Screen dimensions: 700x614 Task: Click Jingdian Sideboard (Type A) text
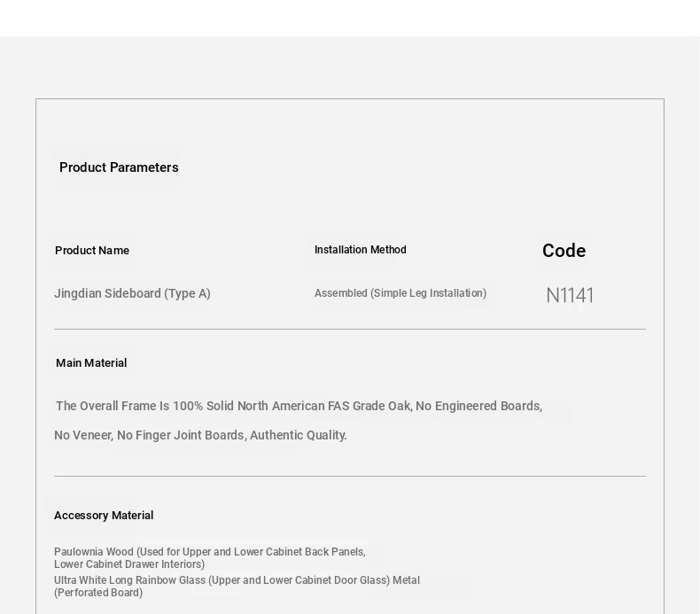(132, 294)
